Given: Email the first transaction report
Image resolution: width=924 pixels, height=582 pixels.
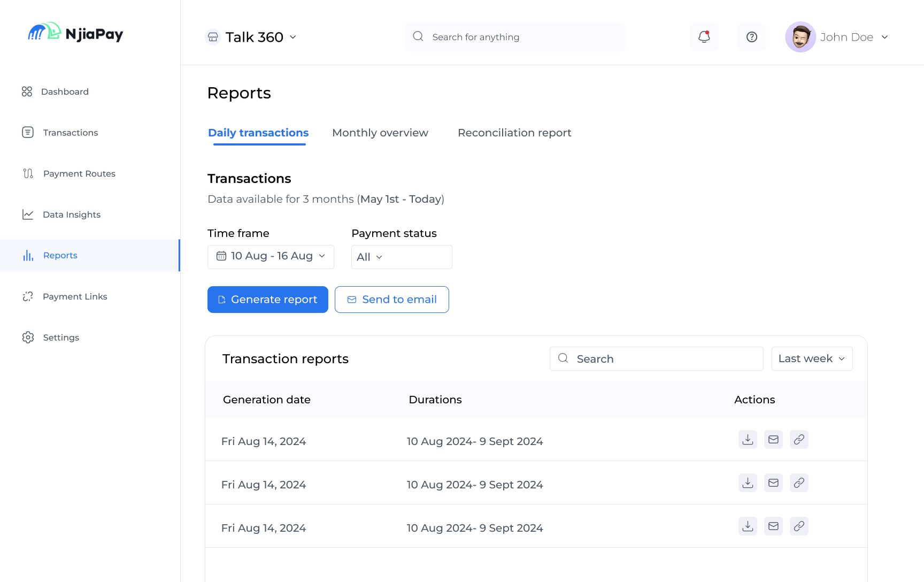Looking at the screenshot, I should pyautogui.click(x=773, y=440).
